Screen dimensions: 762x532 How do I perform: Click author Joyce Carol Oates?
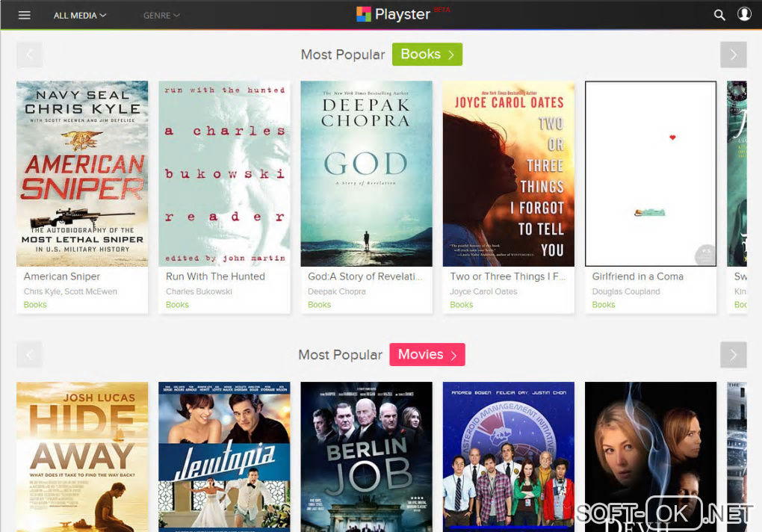pos(483,291)
